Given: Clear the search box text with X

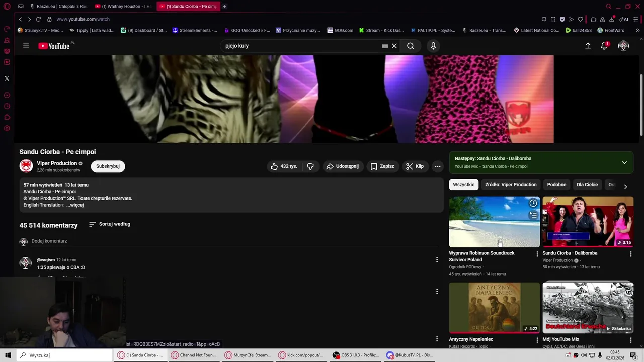Looking at the screenshot, I should (x=394, y=46).
